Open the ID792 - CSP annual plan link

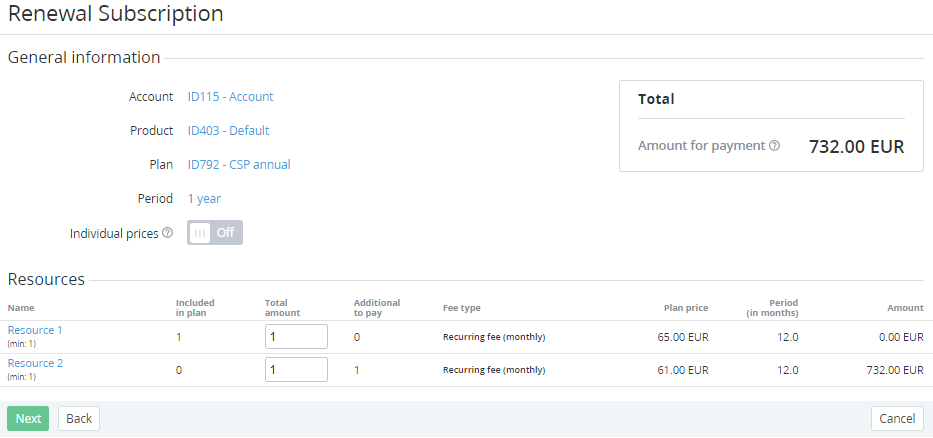(239, 165)
